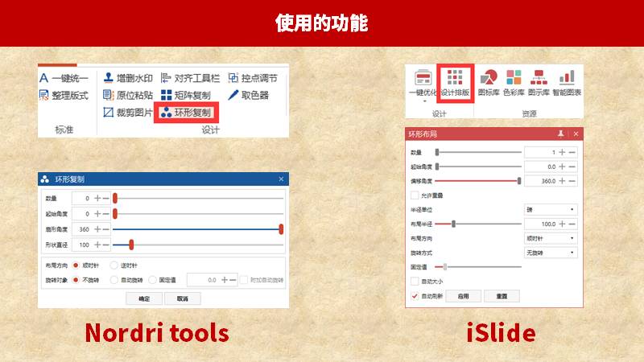Select the 不旋转 radio option
Viewport: 644px width, 362px height.
point(76,280)
